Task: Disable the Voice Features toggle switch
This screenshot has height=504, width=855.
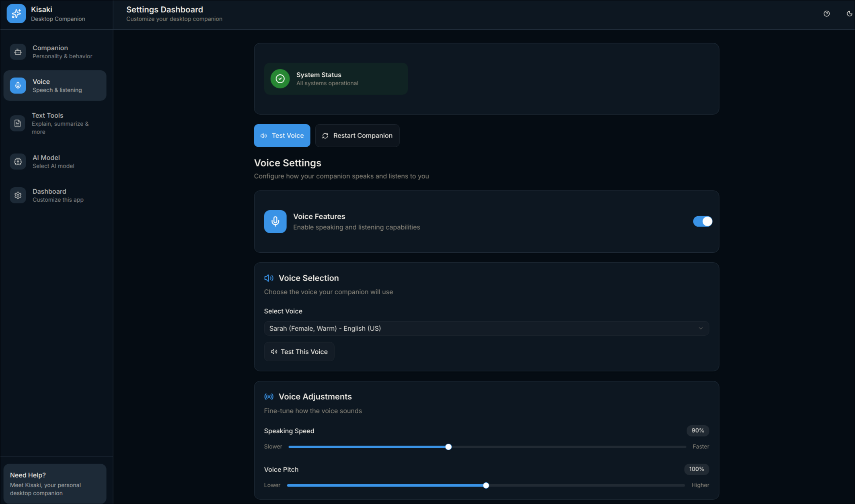Action: 702,221
